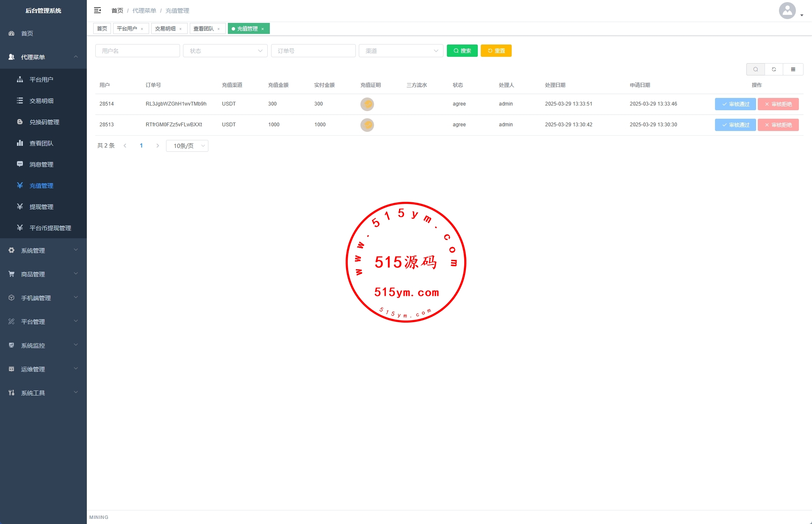Viewport: 812px width, 524px height.
Task: Click the 用户名 input field
Action: [137, 51]
